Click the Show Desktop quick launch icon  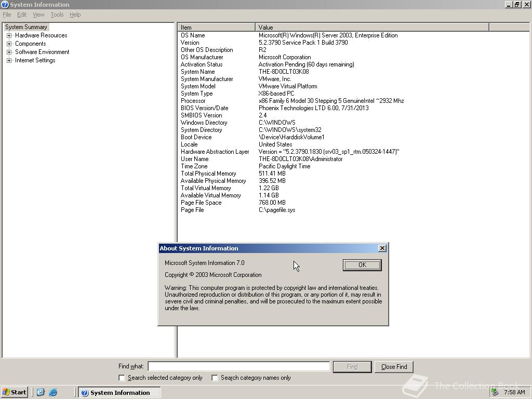coord(41,393)
